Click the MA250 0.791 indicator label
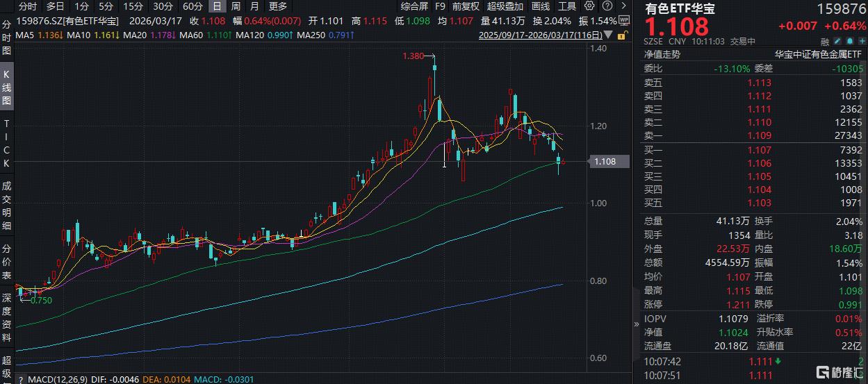 (x=325, y=34)
